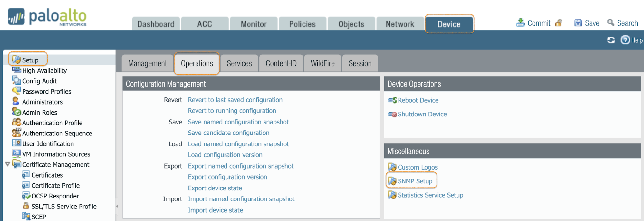This screenshot has height=221, width=644.
Task: Click the Setup icon in the sidebar
Action: tap(16, 60)
